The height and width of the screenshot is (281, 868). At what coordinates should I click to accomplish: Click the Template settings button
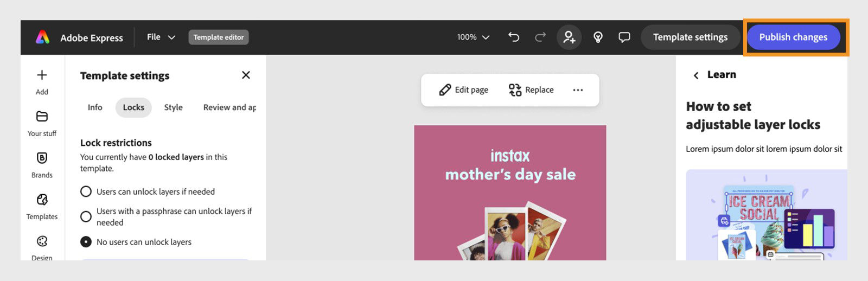690,37
